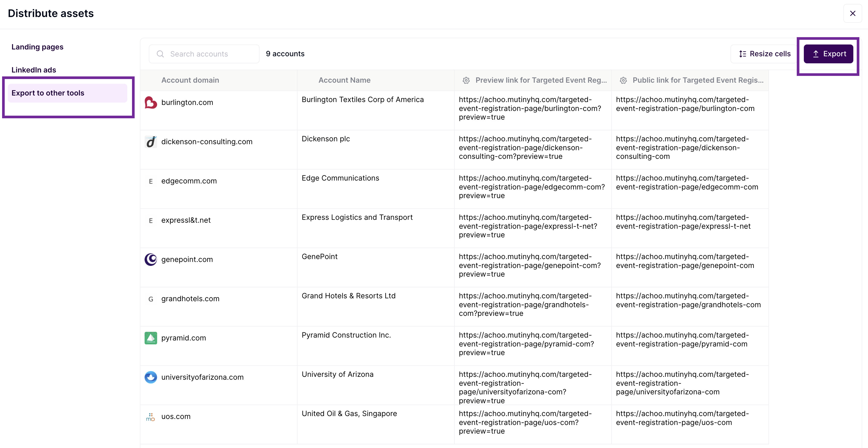Image resolution: width=868 pixels, height=448 pixels.
Task: Click the genepoint.com crescent logo icon
Action: click(151, 260)
